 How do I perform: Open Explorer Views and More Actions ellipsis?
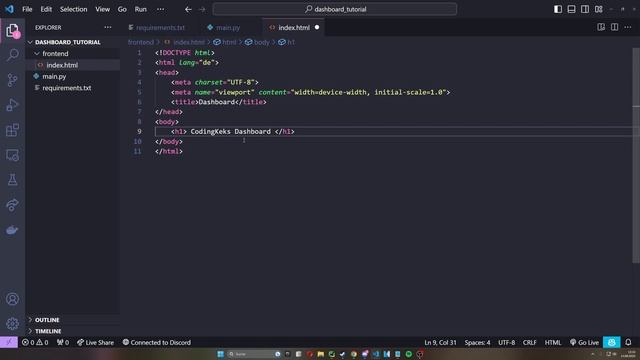(x=108, y=27)
